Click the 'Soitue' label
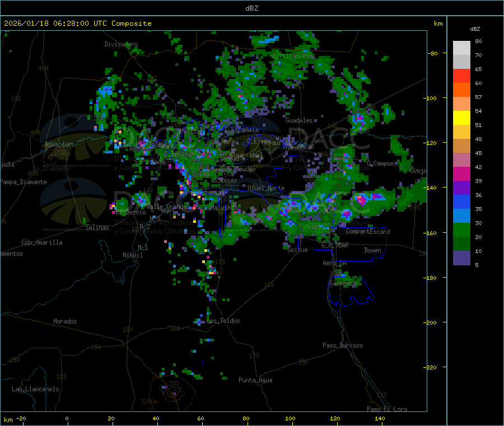Image resolution: width=504 pixels, height=426 pixels. click(297, 250)
